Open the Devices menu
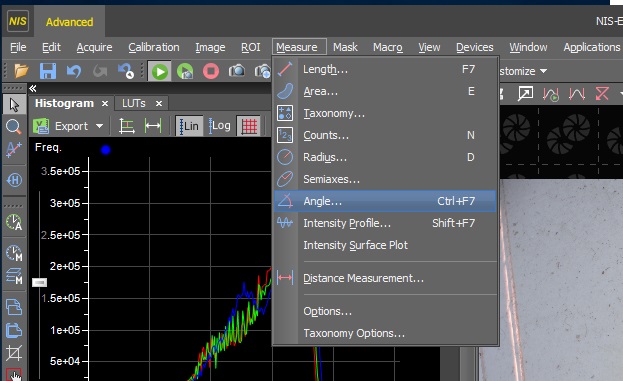Viewport: 623px width, 381px height. [474, 47]
